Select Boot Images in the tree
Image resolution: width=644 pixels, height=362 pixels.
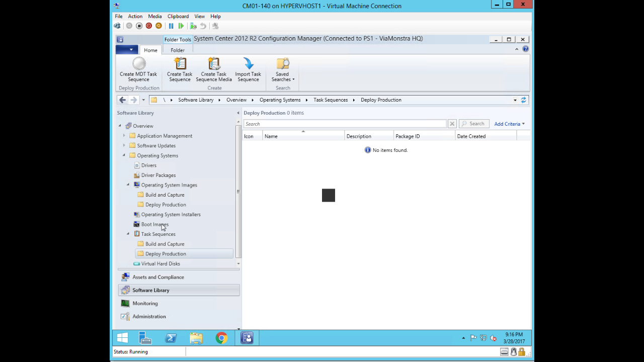click(154, 224)
